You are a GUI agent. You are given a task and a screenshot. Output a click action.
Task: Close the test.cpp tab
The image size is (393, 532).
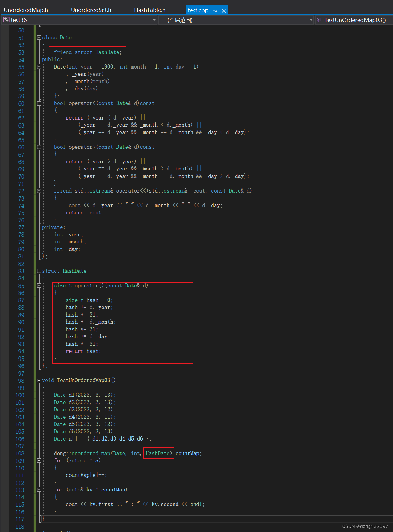tap(224, 10)
